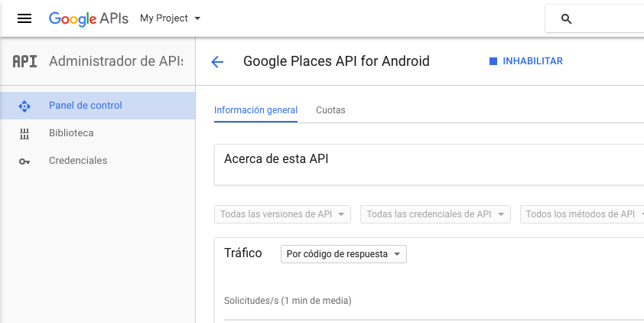The height and width of the screenshot is (323, 644).
Task: Open Todas las credenciales de API dropdown
Action: coord(435,214)
